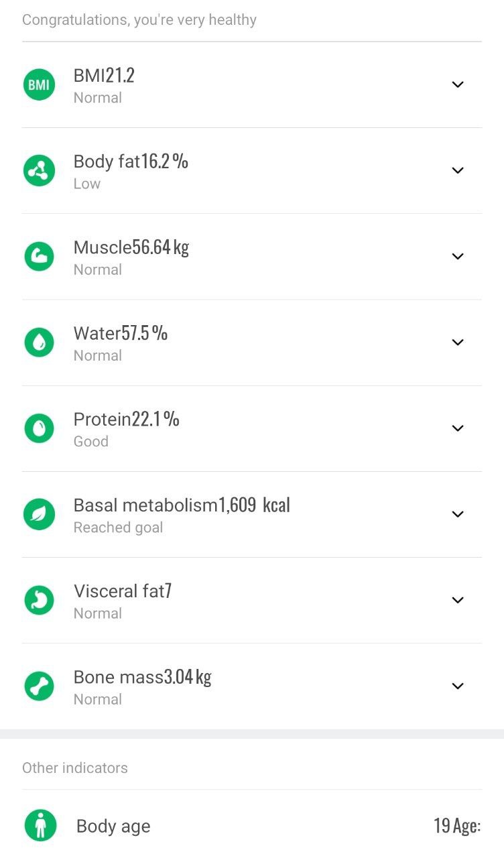
Task: Expand the Water percentage chevron
Action: coord(458,342)
